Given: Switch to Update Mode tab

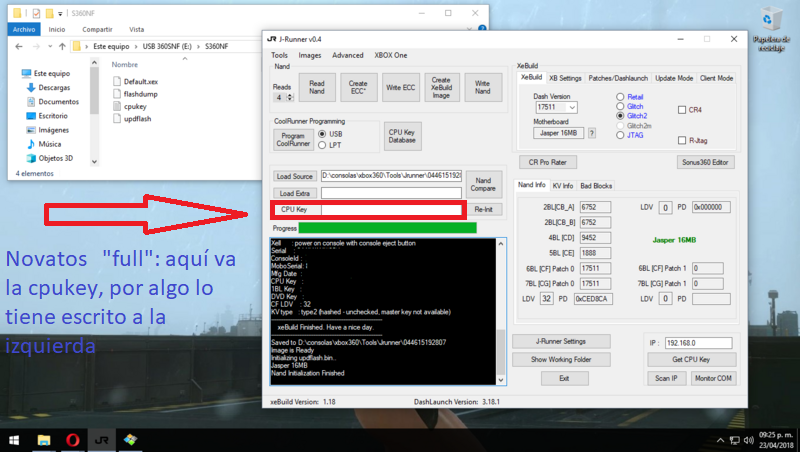Looking at the screenshot, I should coord(674,79).
